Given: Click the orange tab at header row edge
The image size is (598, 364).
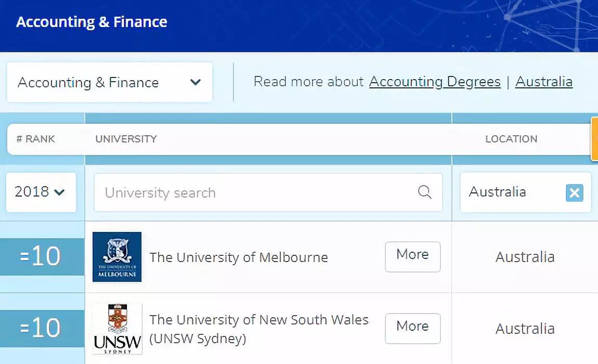Looking at the screenshot, I should (594, 139).
